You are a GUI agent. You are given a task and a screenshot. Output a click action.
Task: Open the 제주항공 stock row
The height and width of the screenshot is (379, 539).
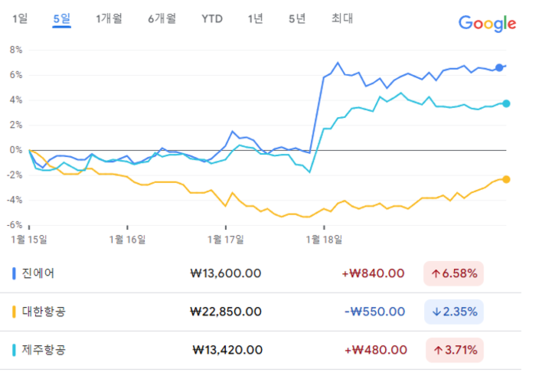coord(261,350)
